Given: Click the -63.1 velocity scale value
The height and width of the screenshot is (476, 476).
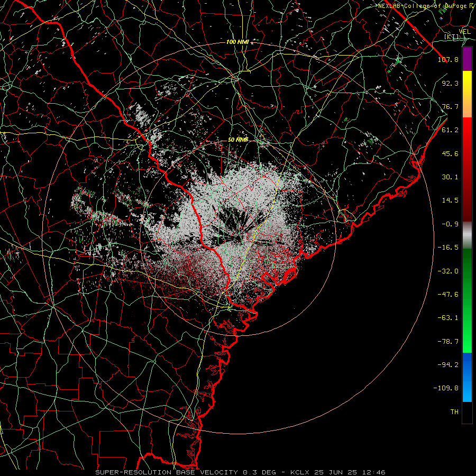Looking at the screenshot, I should (448, 318).
